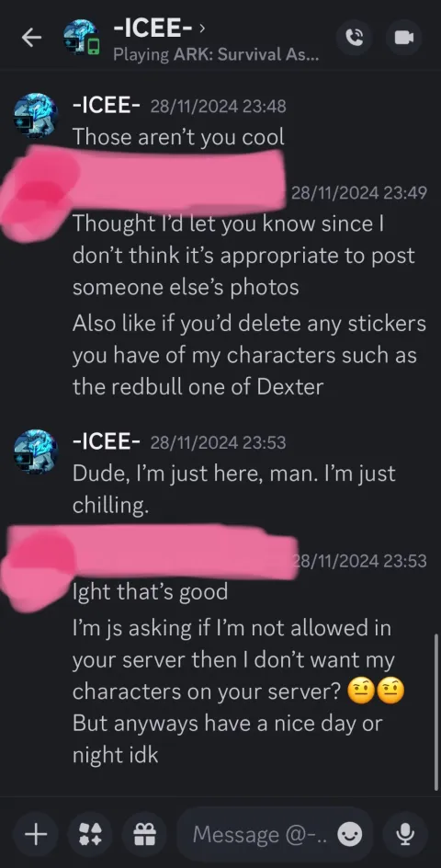Screen dimensions: 441x868
Task: Tap -ICEE- username on 23:48 message
Action: pos(105,105)
